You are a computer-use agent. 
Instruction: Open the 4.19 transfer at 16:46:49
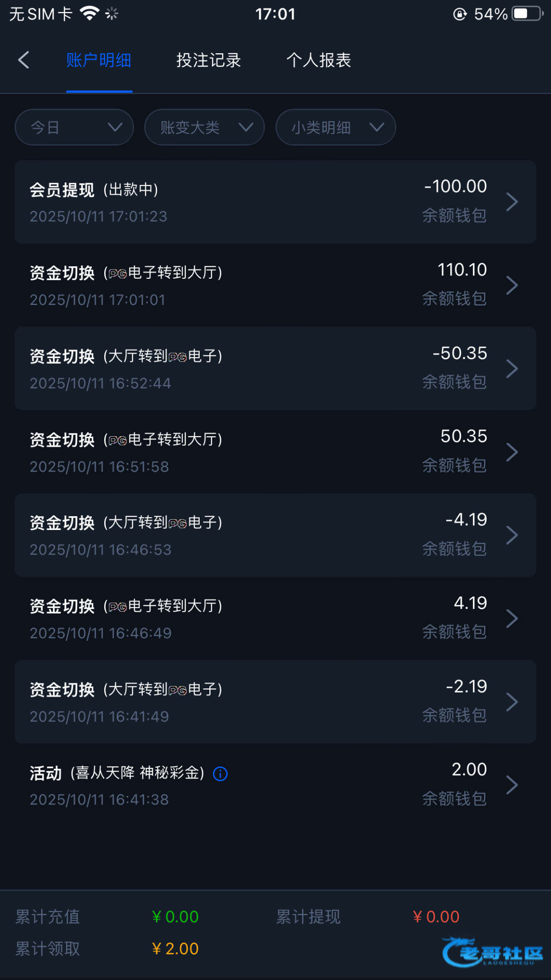pyautogui.click(x=275, y=619)
